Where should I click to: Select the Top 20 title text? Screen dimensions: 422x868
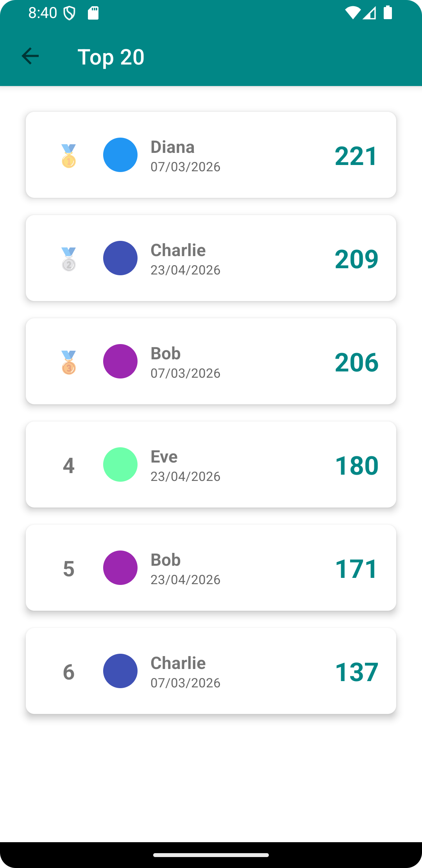point(111,57)
